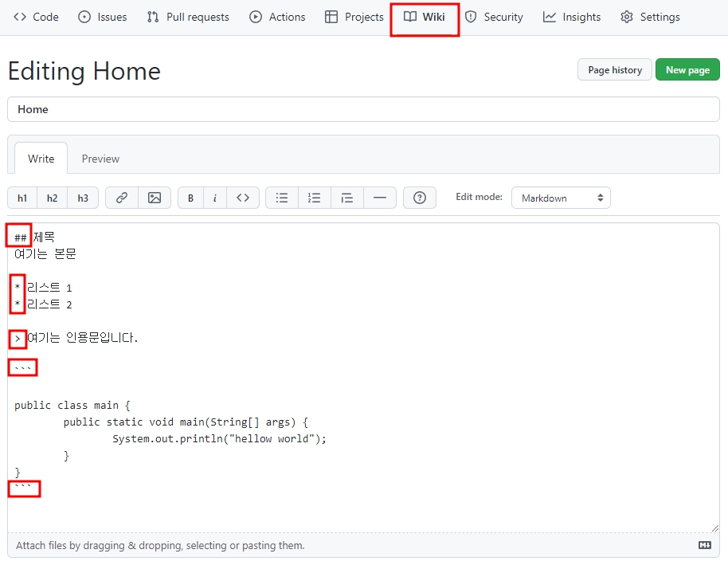Click the 'public static void main' line
728x569 pixels.
click(186, 422)
